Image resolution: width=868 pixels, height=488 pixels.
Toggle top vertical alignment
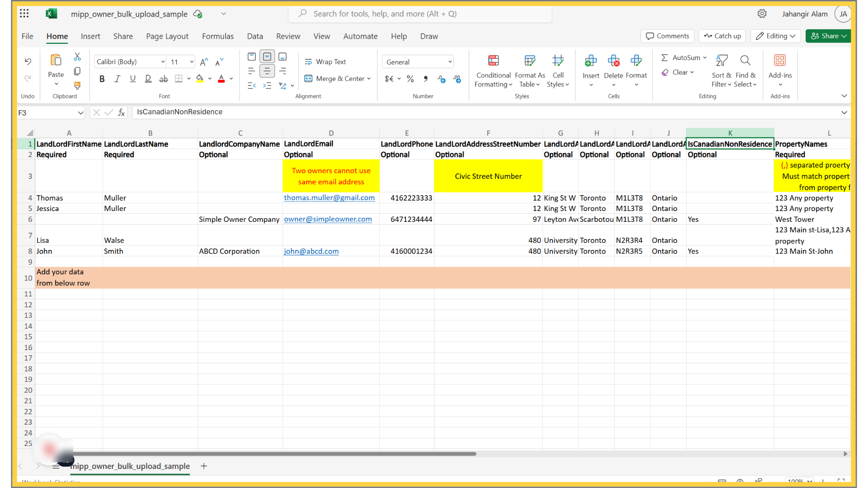[x=252, y=56]
